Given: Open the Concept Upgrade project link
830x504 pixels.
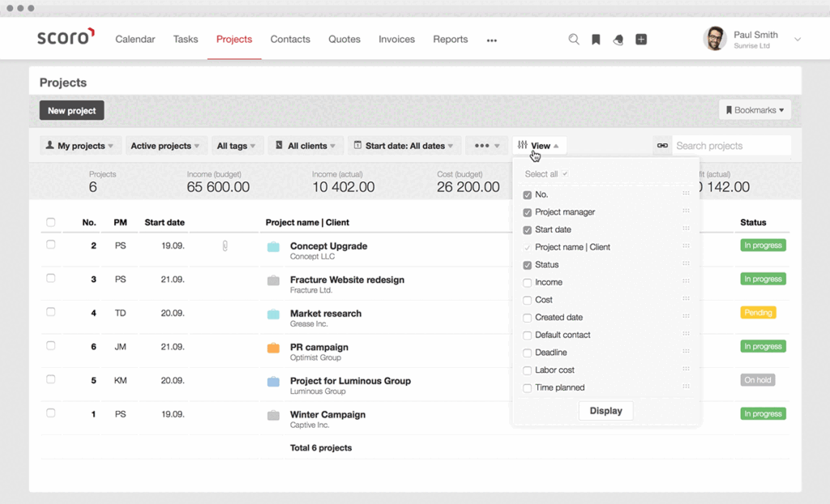Looking at the screenshot, I should (328, 246).
